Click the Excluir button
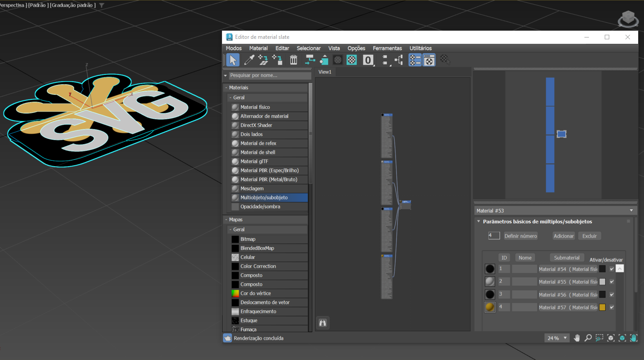The image size is (644, 360). point(589,236)
